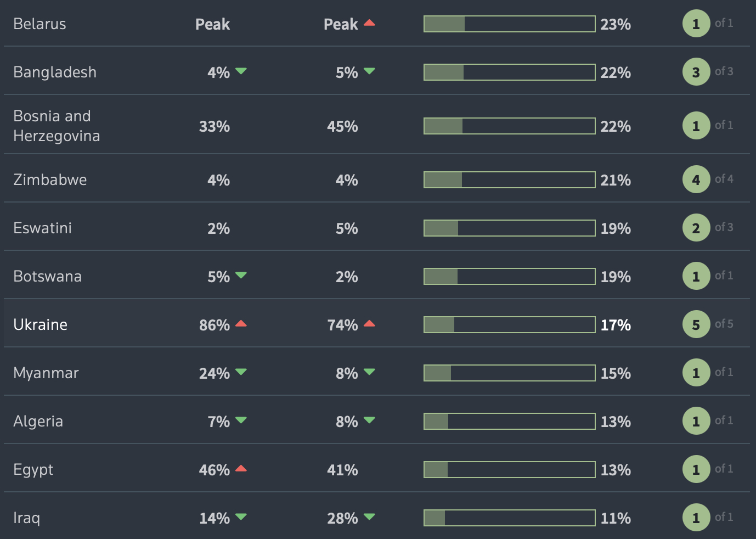The height and width of the screenshot is (539, 756).
Task: Click the red up arrow beside Belarus Peak
Action: click(369, 23)
